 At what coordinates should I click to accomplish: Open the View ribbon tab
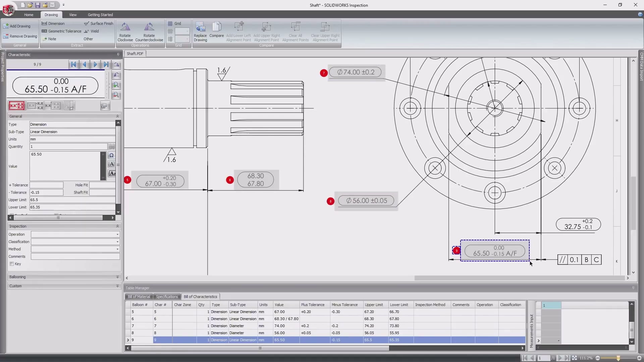click(73, 15)
